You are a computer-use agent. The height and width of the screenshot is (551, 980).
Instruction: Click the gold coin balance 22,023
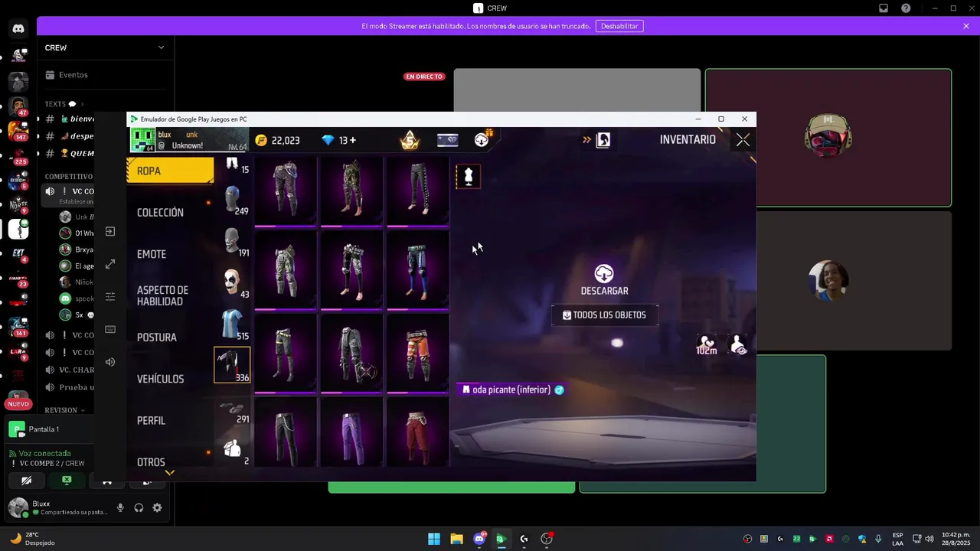[278, 140]
